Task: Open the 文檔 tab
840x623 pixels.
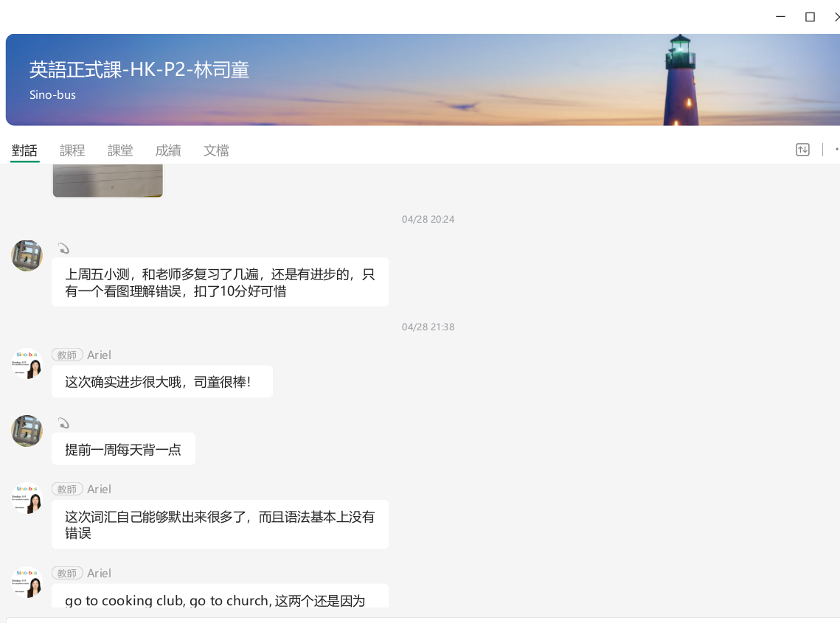Action: point(216,150)
